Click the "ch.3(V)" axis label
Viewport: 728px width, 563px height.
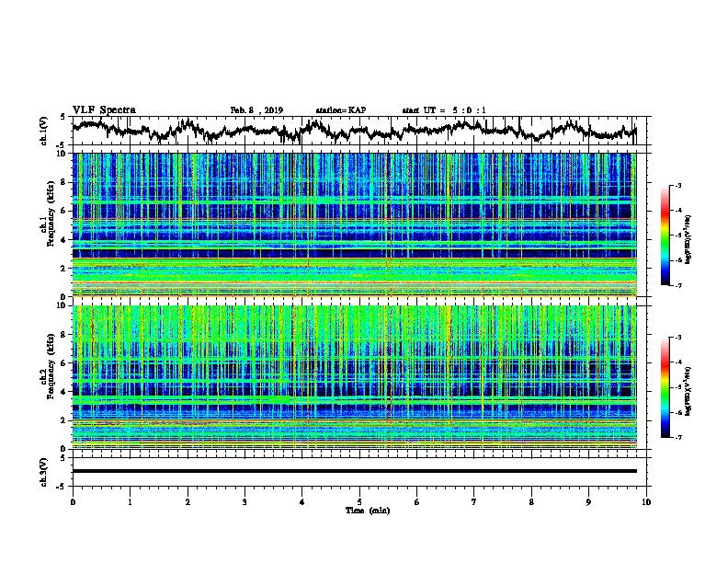(44, 472)
